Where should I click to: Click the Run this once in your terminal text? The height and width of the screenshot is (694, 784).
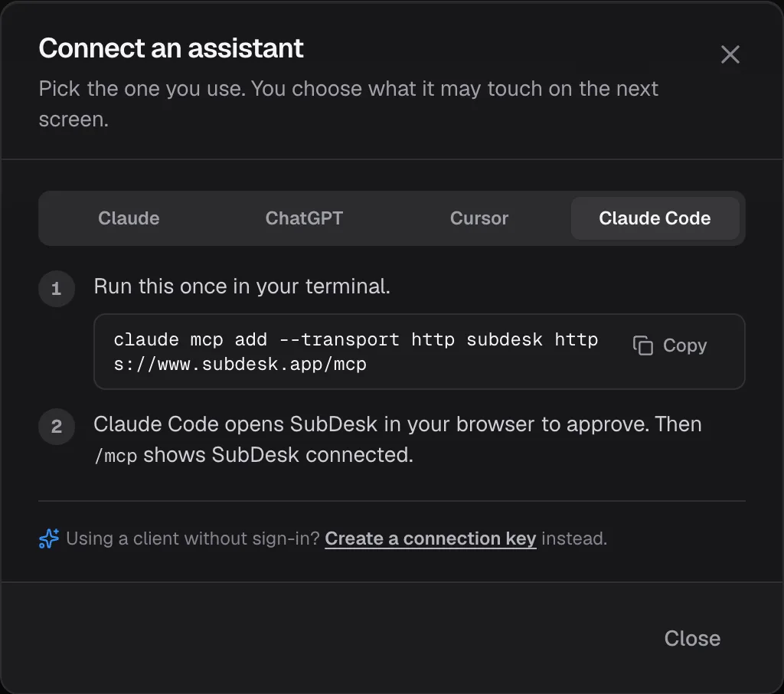[x=242, y=286]
